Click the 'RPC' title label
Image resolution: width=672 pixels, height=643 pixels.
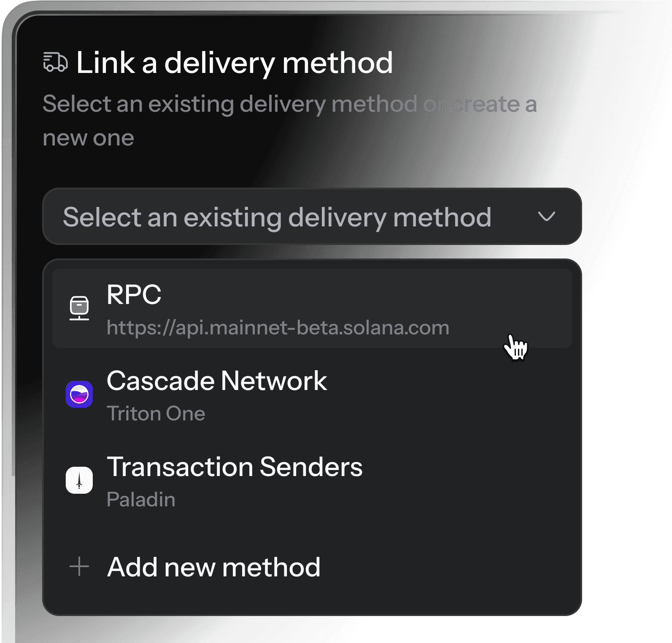pyautogui.click(x=134, y=294)
